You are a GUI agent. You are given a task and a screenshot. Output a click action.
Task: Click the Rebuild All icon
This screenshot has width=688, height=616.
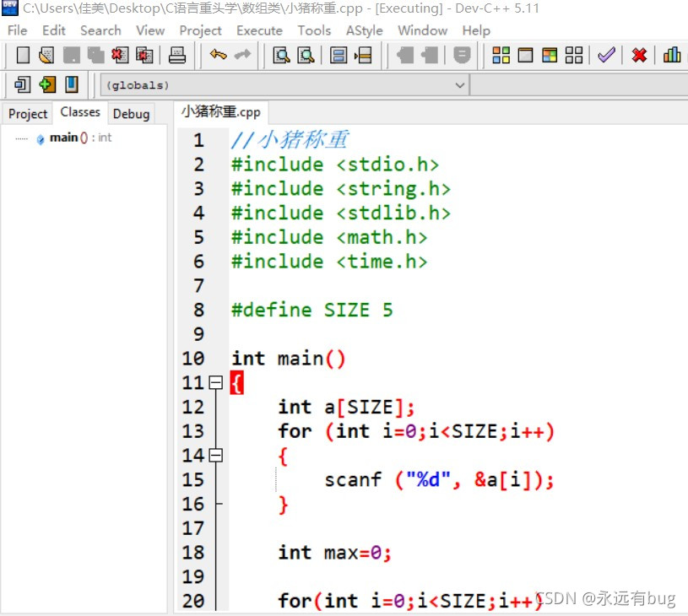574,56
